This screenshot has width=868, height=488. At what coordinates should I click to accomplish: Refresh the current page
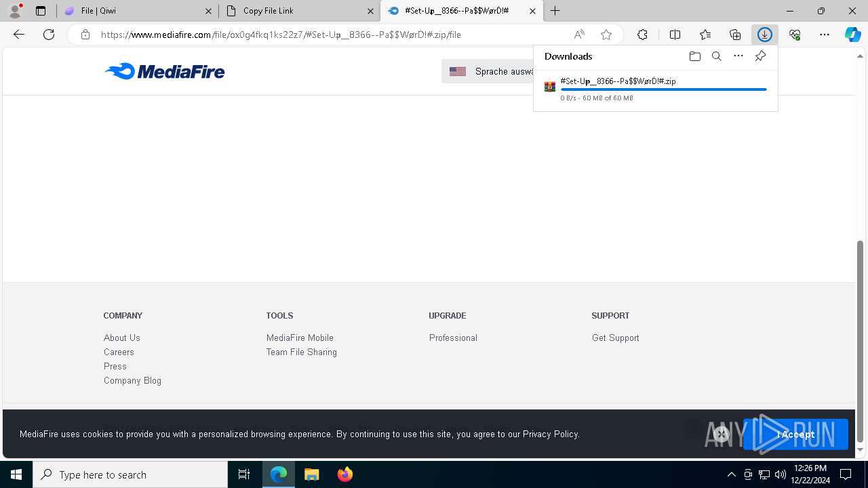coord(49,35)
